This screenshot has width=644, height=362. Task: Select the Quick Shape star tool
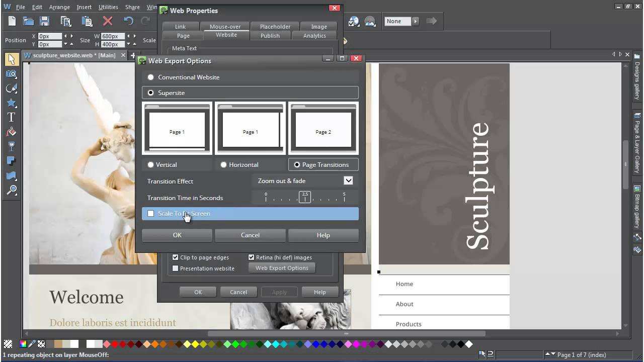point(11,103)
